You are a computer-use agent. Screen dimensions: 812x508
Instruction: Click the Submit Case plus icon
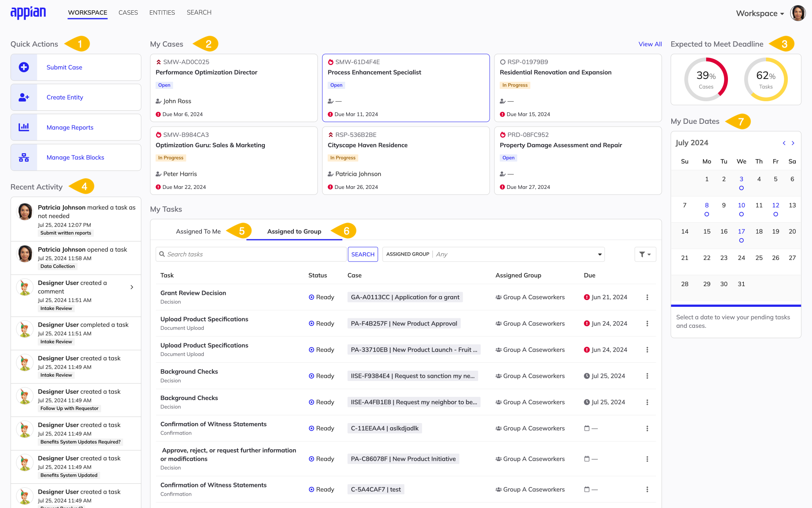(x=24, y=67)
